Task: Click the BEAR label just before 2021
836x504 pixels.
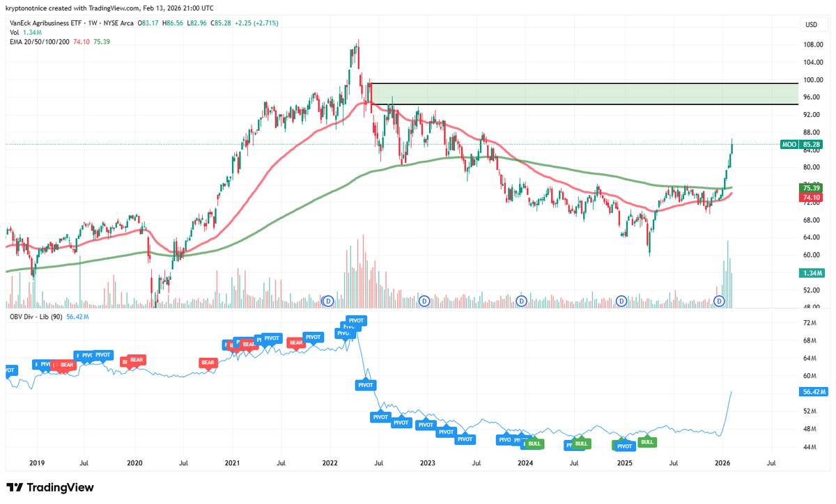Action: [208, 362]
